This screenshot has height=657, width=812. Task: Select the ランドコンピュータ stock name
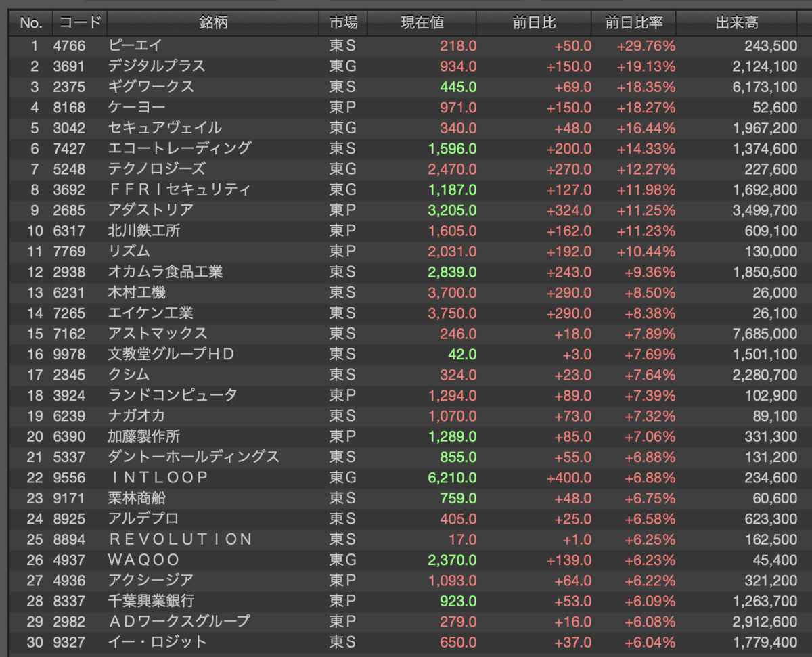point(173,395)
